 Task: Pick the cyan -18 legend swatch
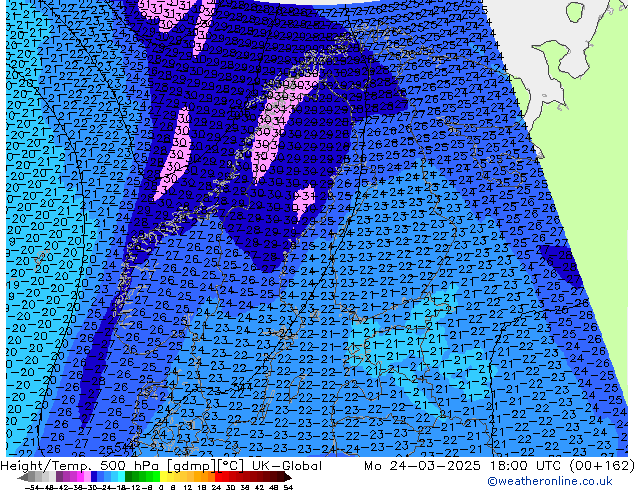pos(121,477)
